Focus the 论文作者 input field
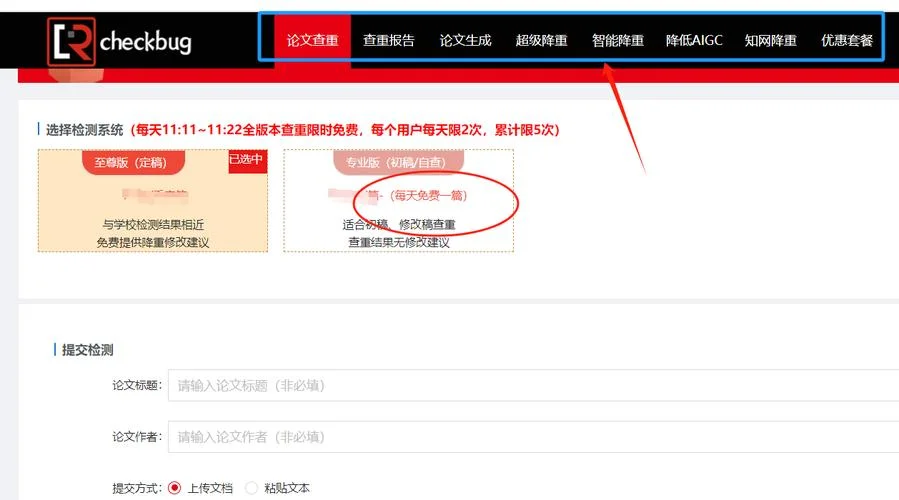 click(x=533, y=437)
